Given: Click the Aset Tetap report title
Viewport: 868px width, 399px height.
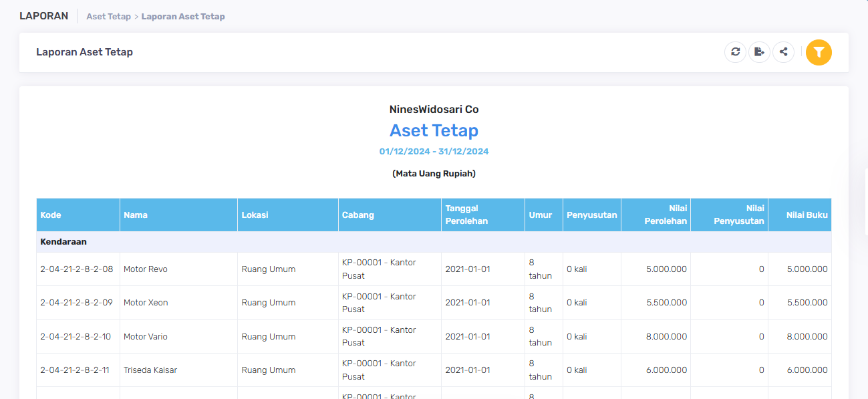Looking at the screenshot, I should (x=434, y=130).
